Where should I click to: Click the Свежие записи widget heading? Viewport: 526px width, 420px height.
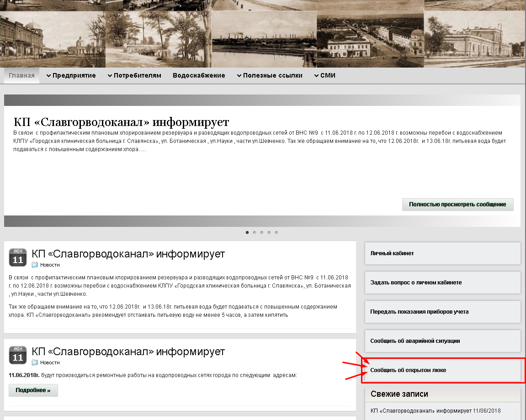[399, 394]
